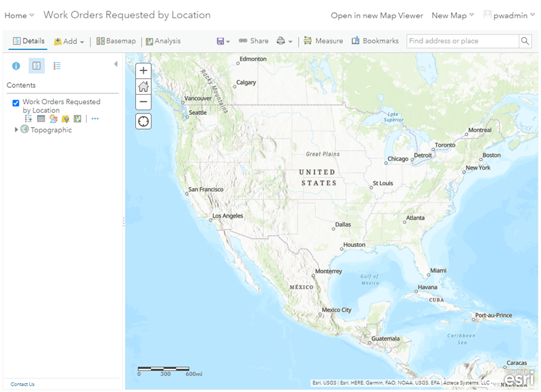Viewport: 541px width, 392px height.
Task: Expand the Topographic basemap layer
Action: [16, 130]
